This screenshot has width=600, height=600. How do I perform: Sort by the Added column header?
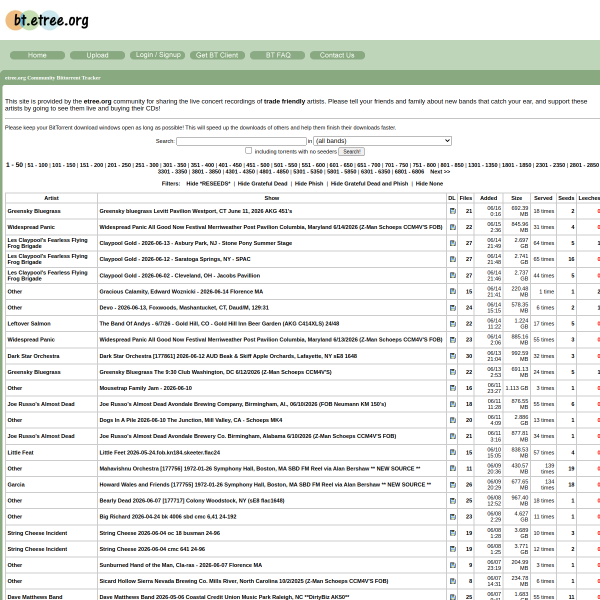tap(488, 198)
